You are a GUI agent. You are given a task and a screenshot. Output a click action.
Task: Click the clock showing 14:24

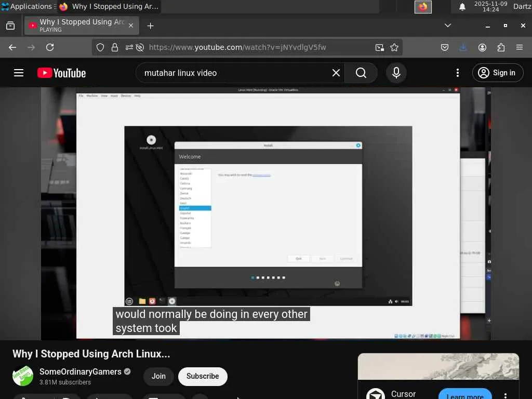(x=490, y=6)
